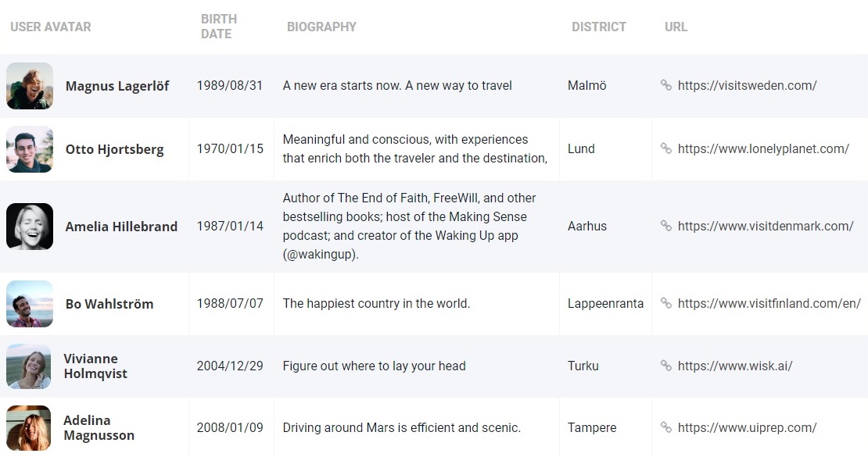868x457 pixels.
Task: Open the https://www.lonelyplanet.com/ link
Action: coord(763,148)
